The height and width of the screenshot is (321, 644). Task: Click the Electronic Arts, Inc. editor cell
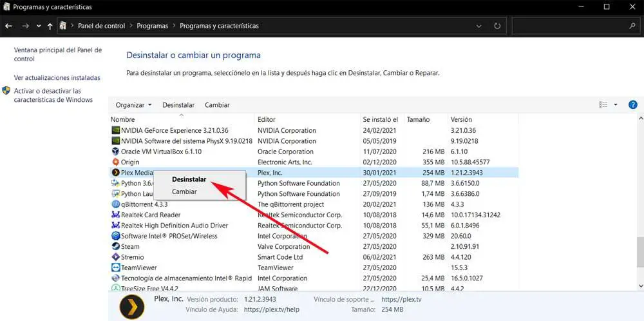[x=285, y=162]
